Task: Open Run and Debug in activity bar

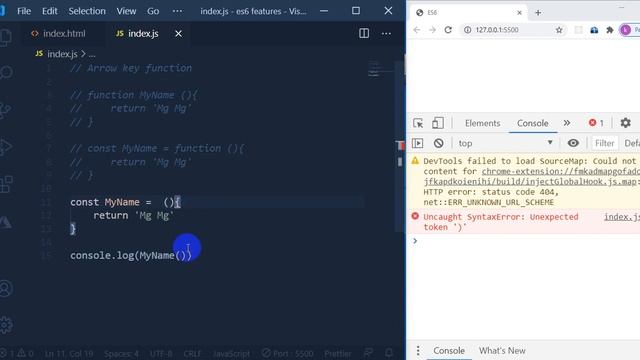Action: click(5, 147)
